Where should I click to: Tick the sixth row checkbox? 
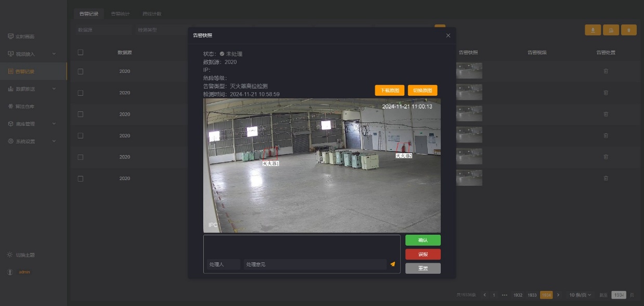point(80,178)
